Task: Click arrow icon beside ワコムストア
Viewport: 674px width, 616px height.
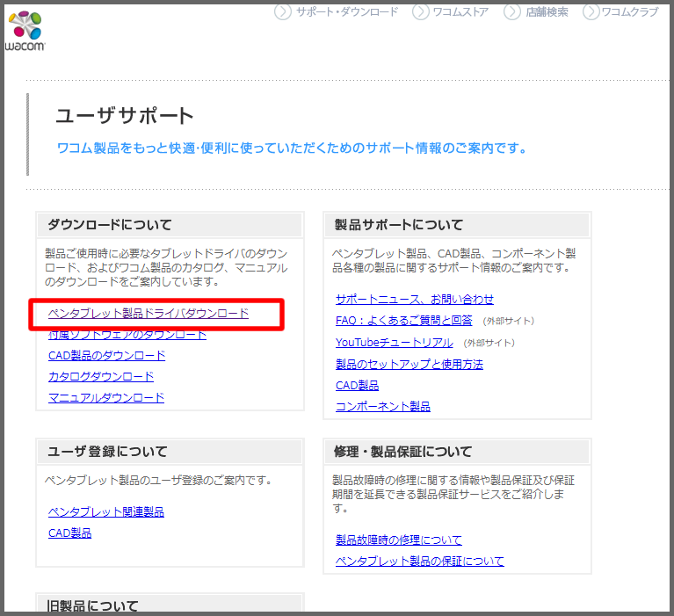Action: 420,11
